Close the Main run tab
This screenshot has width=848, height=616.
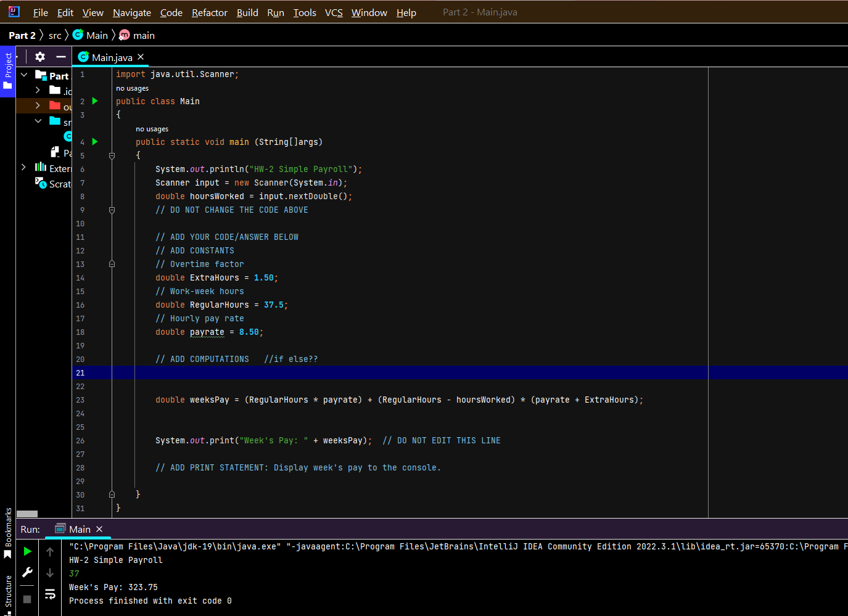point(99,529)
